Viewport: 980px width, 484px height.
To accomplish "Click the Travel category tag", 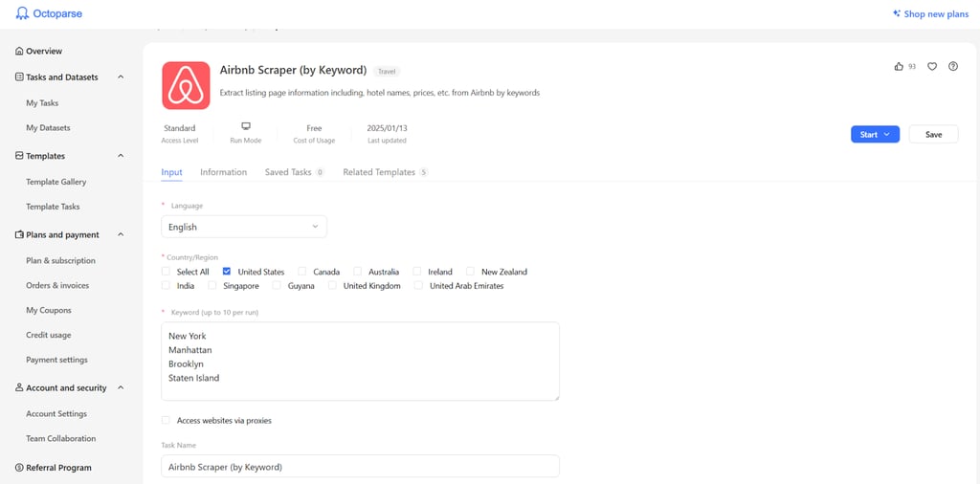I will tap(387, 71).
